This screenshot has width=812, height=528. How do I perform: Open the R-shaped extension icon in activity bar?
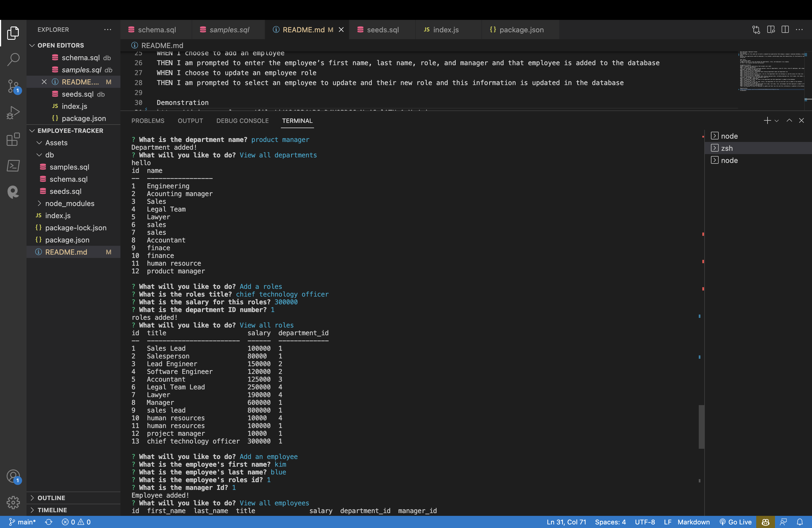tap(13, 192)
